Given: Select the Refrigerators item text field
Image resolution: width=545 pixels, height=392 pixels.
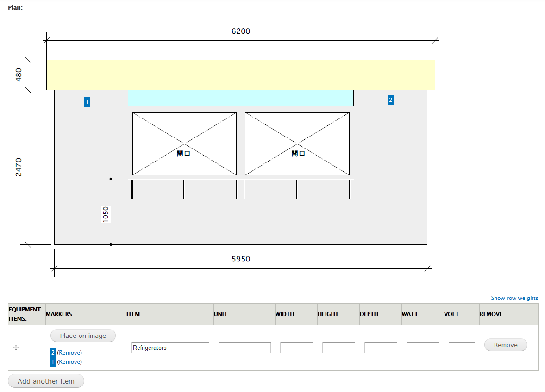Looking at the screenshot, I should (169, 348).
